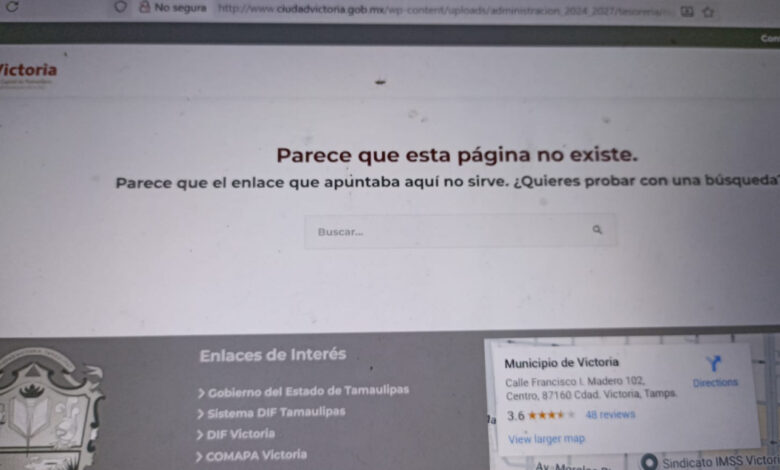Click the 'No segura' security warning icon
The image size is (780, 470).
pos(145,7)
